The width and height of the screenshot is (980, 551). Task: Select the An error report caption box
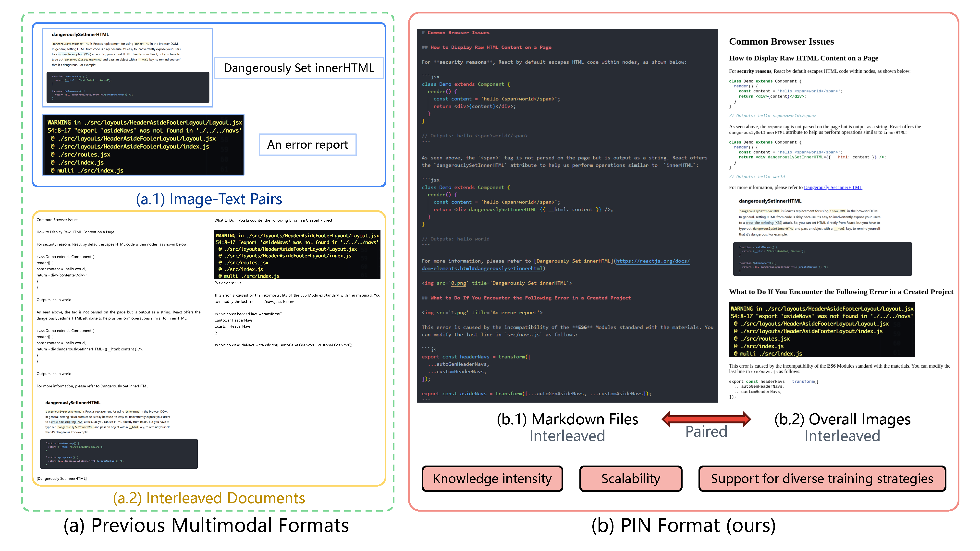307,144
